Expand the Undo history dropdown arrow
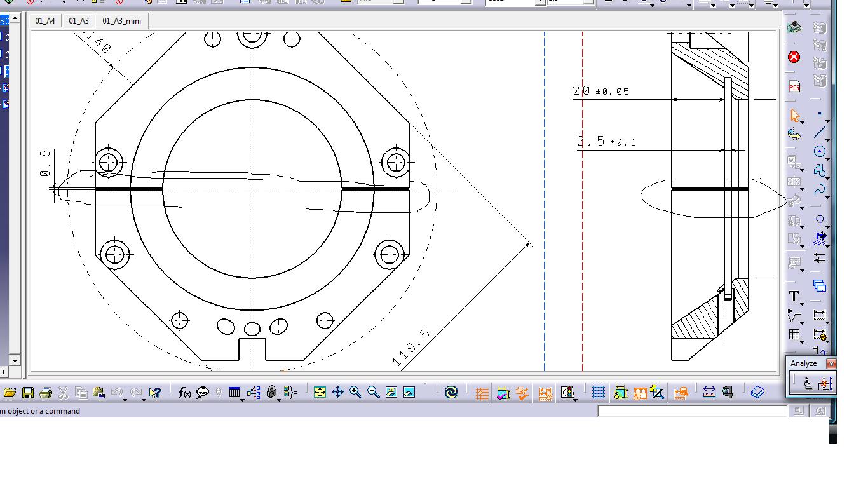 click(x=125, y=399)
